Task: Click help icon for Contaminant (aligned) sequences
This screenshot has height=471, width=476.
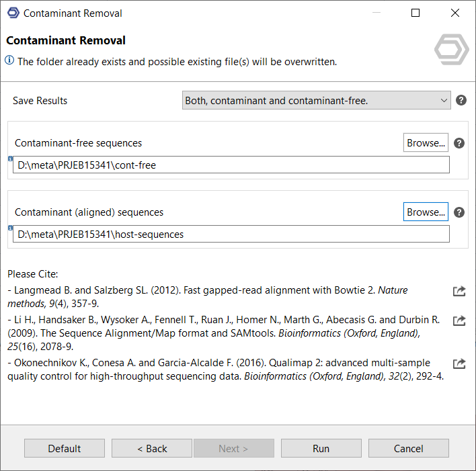Action: 459,212
